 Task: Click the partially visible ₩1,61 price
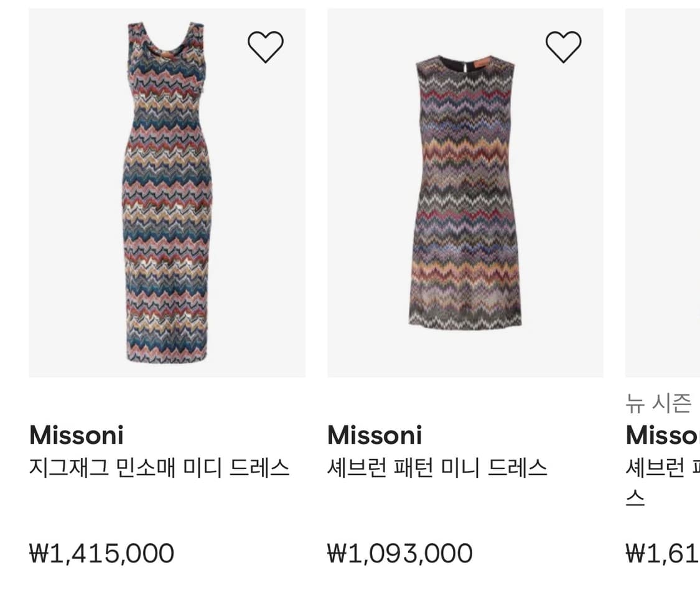point(663,553)
